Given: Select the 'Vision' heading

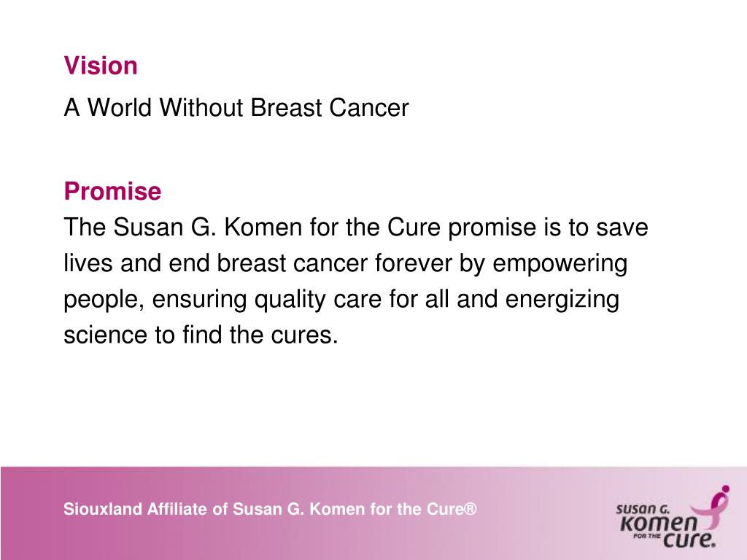Looking at the screenshot, I should [101, 65].
